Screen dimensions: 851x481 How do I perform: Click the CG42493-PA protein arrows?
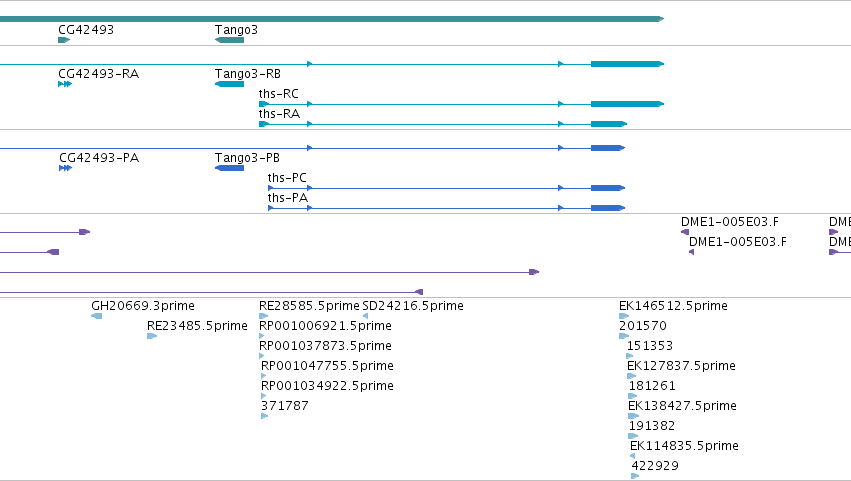pyautogui.click(x=66, y=168)
